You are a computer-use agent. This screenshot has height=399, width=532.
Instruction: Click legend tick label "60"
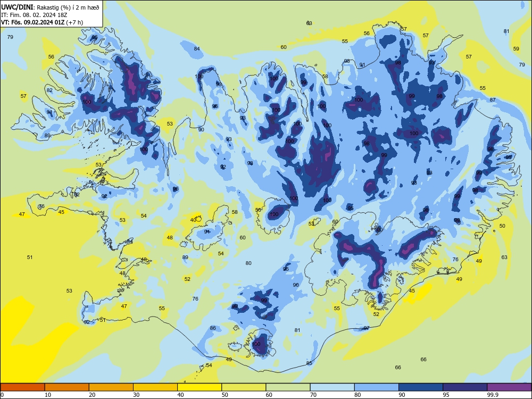[269, 395]
